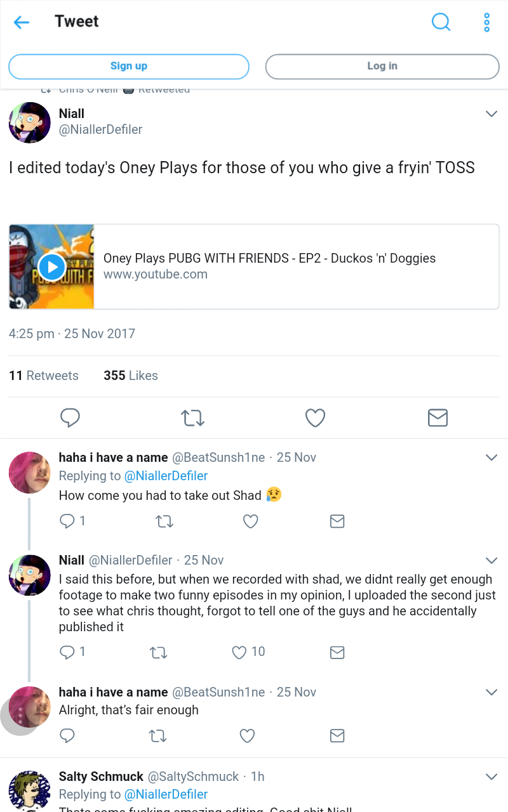
Task: Open chevron menu on Salty Schmuck's reply
Action: (491, 776)
